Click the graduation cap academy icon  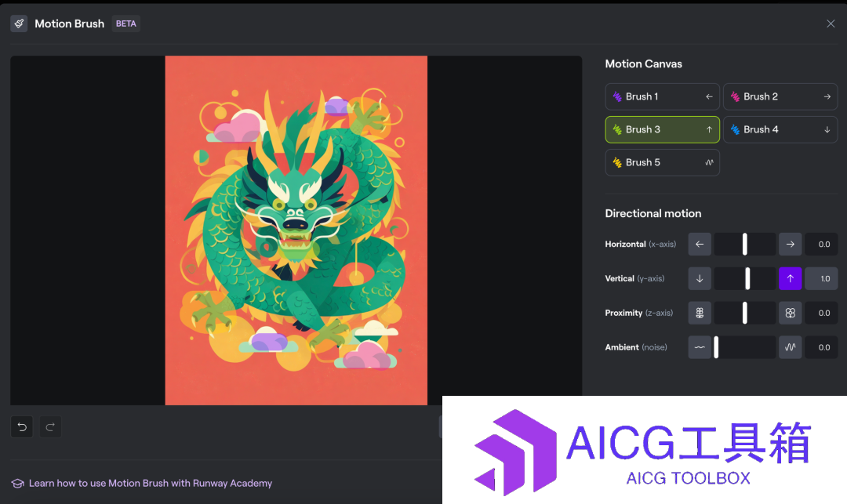pyautogui.click(x=17, y=484)
